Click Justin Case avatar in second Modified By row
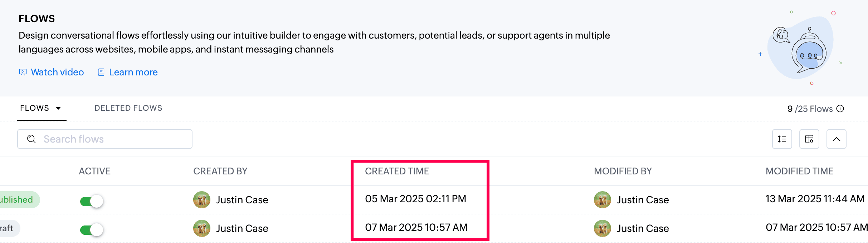868x243 pixels. [x=603, y=228]
